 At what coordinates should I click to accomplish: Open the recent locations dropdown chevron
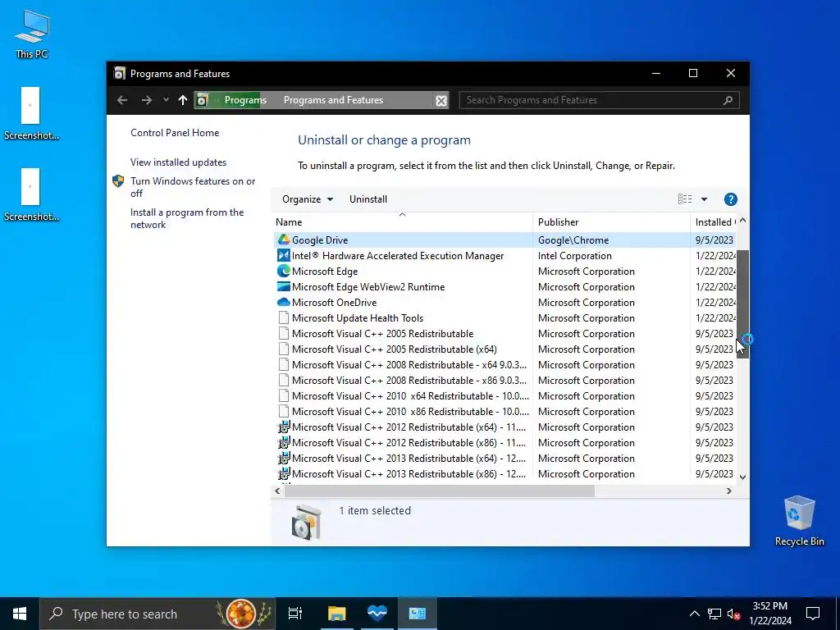(x=166, y=99)
